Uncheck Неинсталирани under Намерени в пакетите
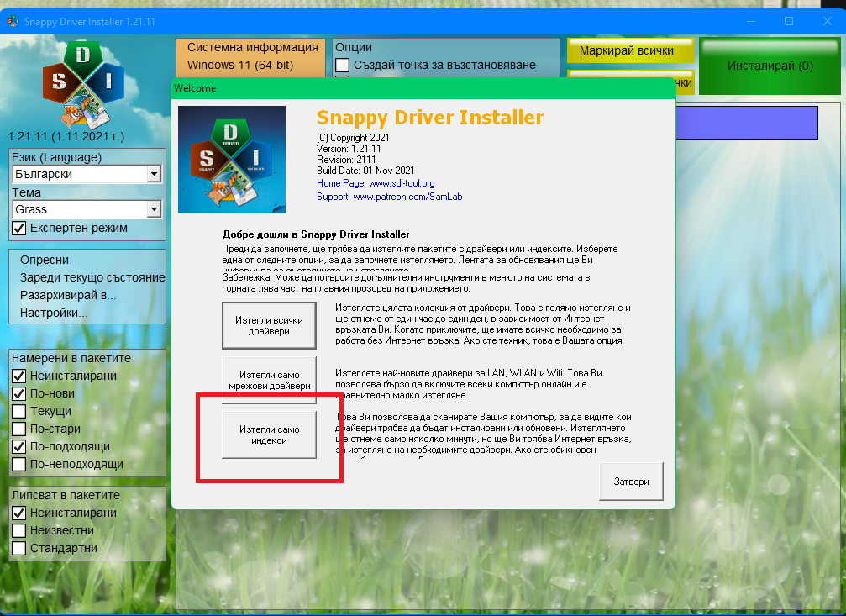This screenshot has height=616, width=846. (18, 376)
